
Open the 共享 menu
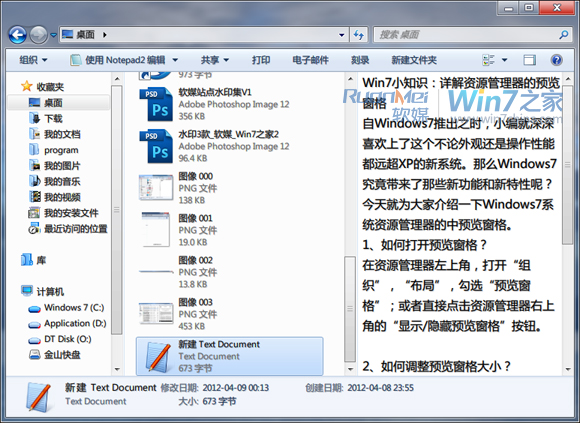point(215,60)
